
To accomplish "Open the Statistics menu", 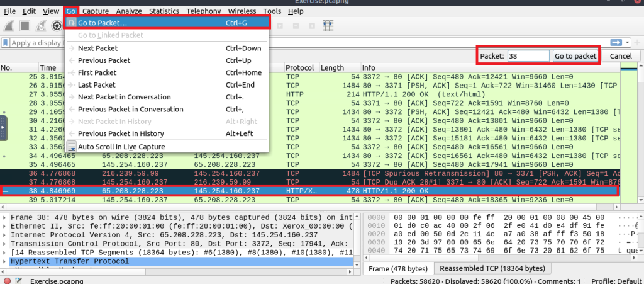I will tap(164, 11).
